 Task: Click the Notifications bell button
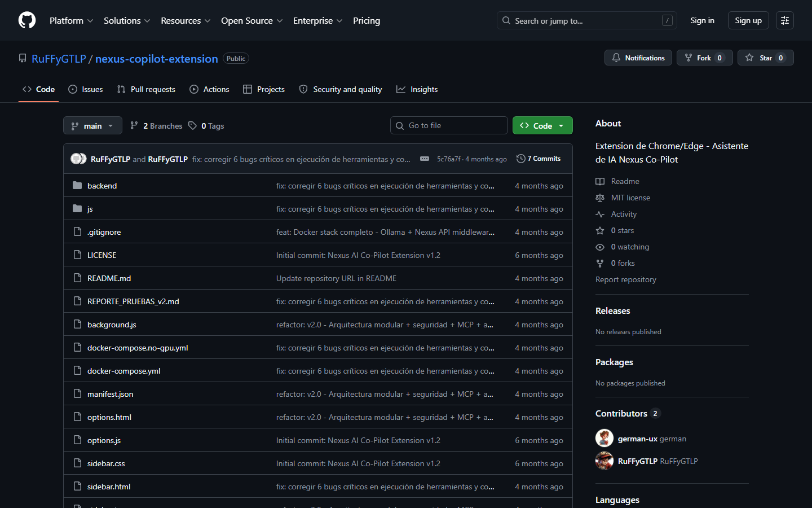[x=638, y=58]
